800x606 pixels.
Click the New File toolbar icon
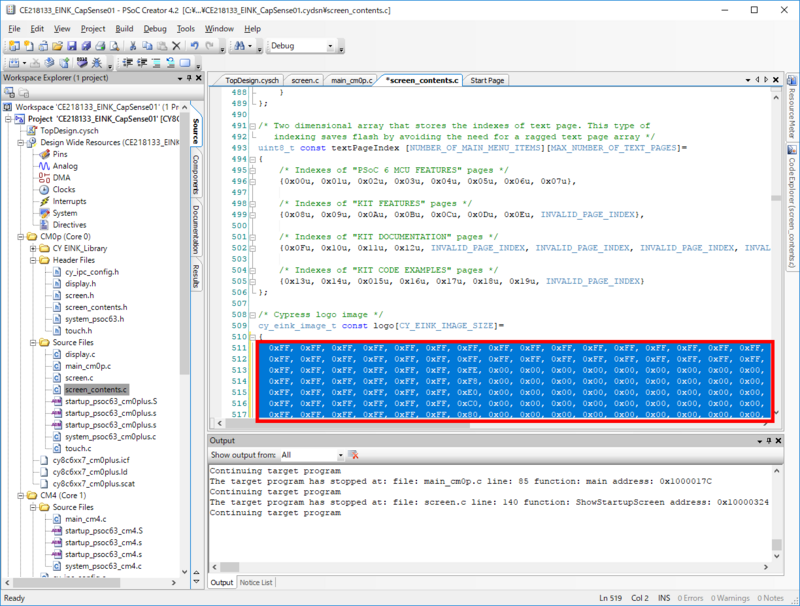click(x=29, y=46)
